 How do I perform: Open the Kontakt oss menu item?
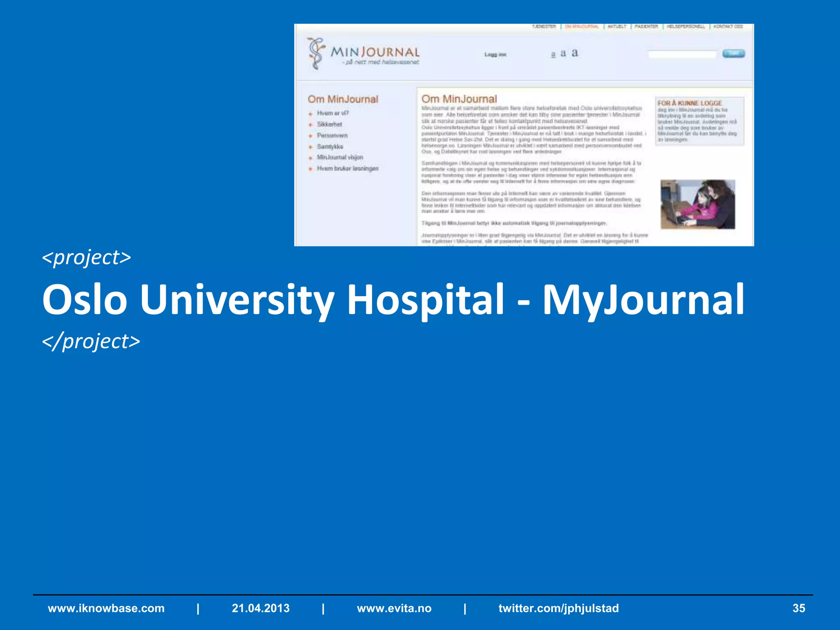click(x=728, y=27)
